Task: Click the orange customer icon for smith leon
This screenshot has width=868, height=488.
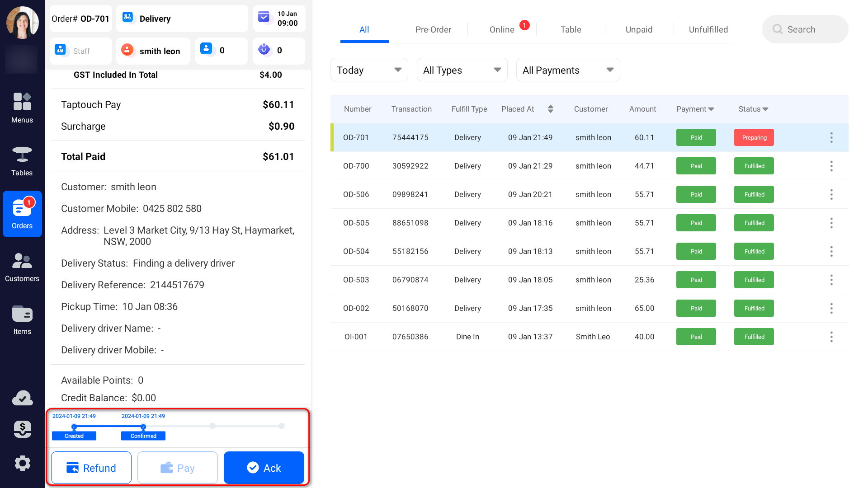Action: click(127, 50)
